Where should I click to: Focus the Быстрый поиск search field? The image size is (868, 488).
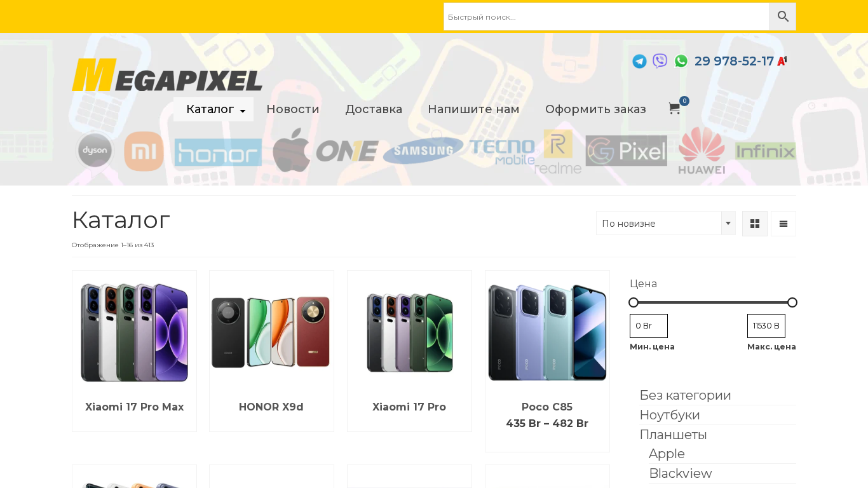coord(607,17)
